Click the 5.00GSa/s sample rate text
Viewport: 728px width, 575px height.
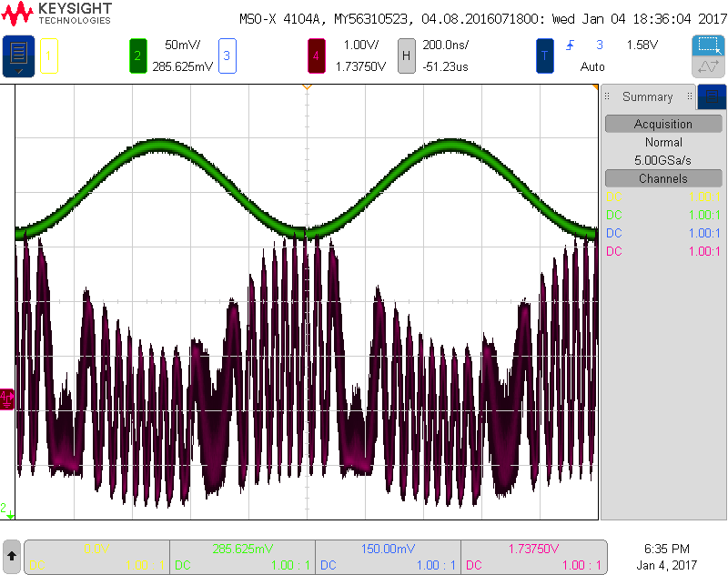click(x=662, y=160)
